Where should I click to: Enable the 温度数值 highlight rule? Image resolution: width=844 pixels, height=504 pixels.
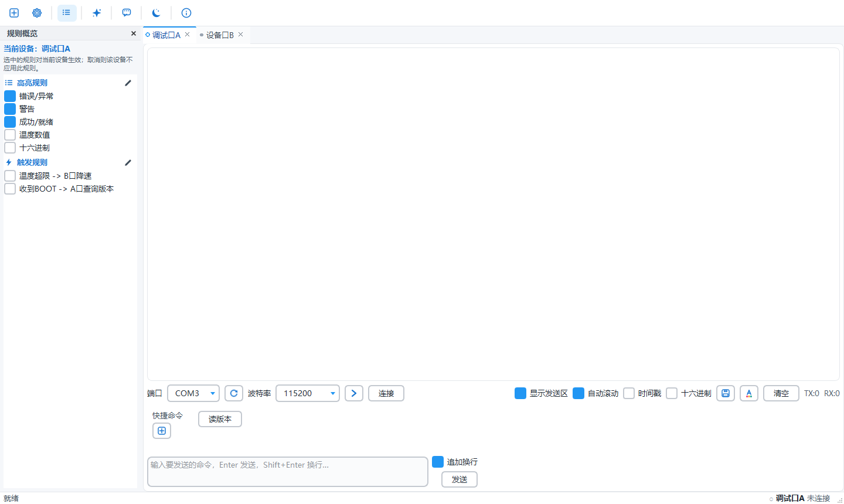coord(10,135)
